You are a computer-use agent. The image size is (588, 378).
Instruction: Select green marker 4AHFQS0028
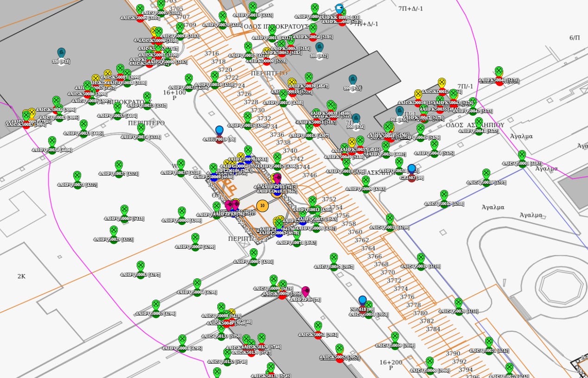pyautogui.click(x=77, y=176)
